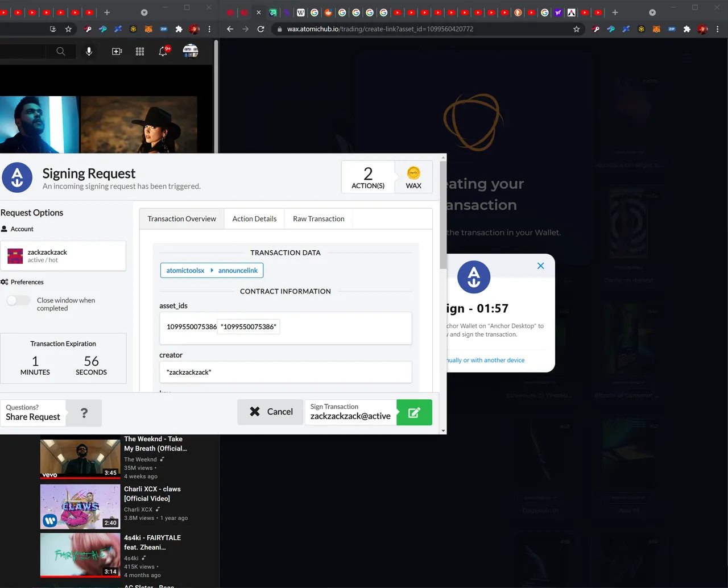Screen dimensions: 728x588
Task: Click the AtomicHub address bar URL
Action: [380, 29]
